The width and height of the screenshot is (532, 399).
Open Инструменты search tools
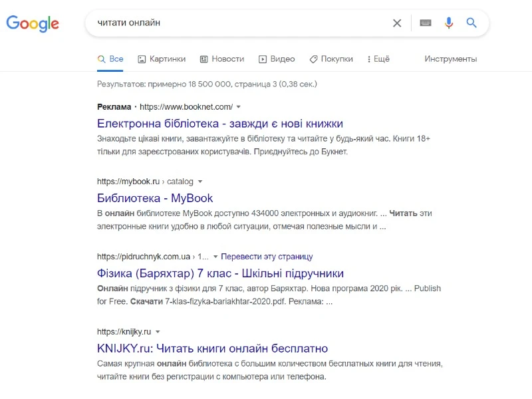tap(450, 59)
